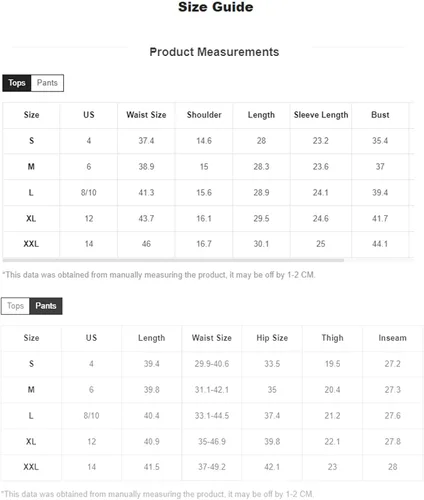Click the Inseam column header
Image resolution: width=424 pixels, height=500 pixels.
[392, 338]
